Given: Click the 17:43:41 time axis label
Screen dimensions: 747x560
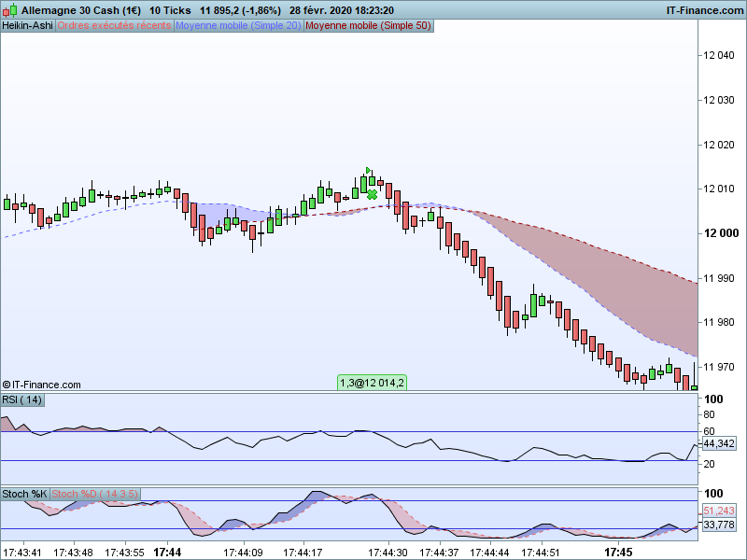Looking at the screenshot, I should (21, 553).
